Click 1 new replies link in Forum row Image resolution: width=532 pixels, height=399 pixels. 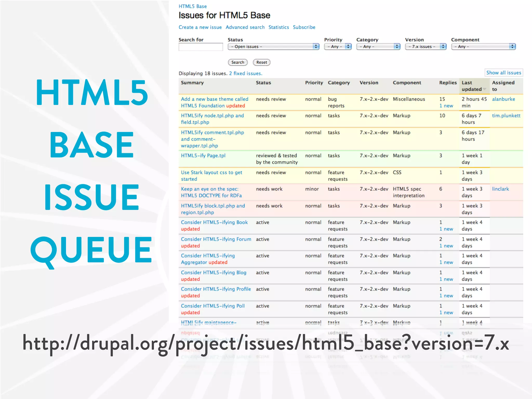(x=446, y=246)
